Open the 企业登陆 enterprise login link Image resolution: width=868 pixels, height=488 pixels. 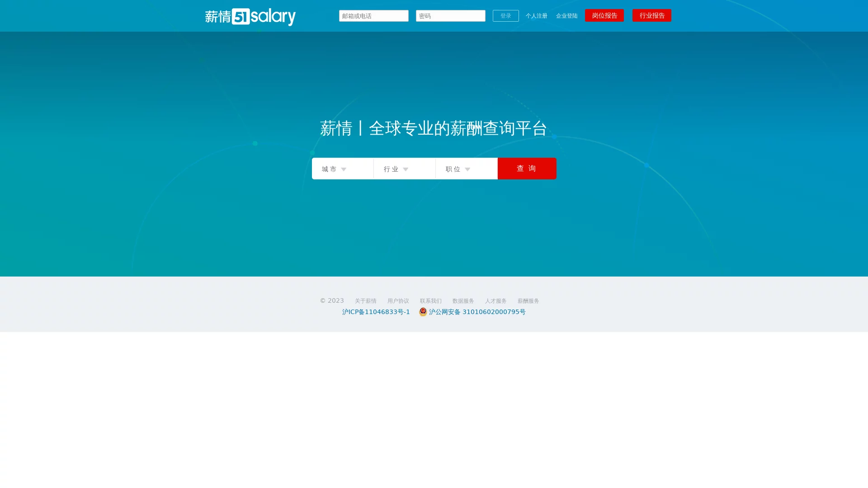point(566,16)
